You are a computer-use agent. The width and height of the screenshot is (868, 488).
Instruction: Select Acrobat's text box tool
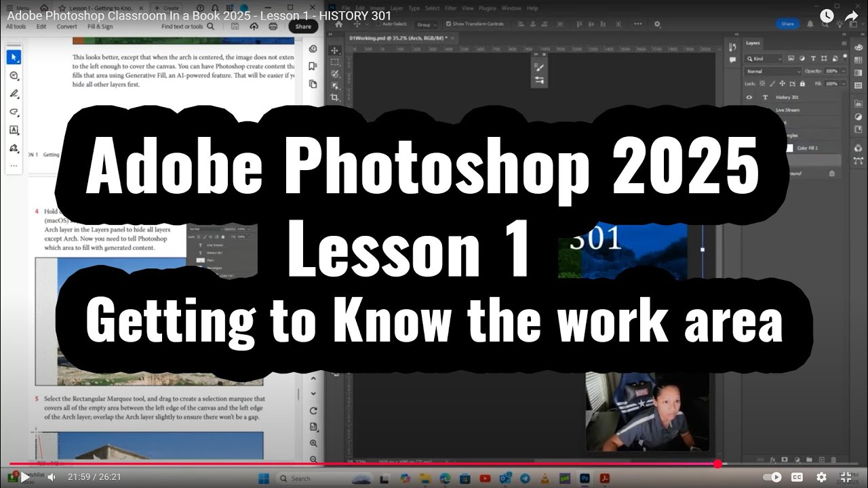[x=14, y=130]
